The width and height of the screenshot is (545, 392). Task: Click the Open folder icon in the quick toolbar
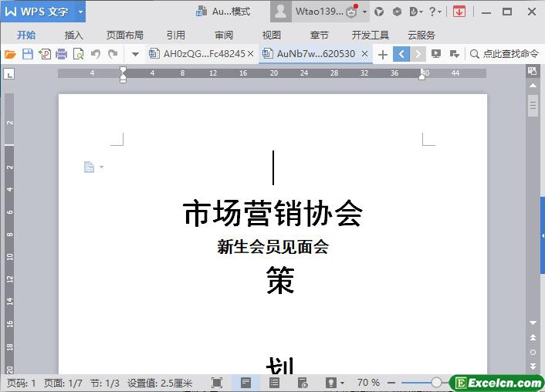(10, 54)
